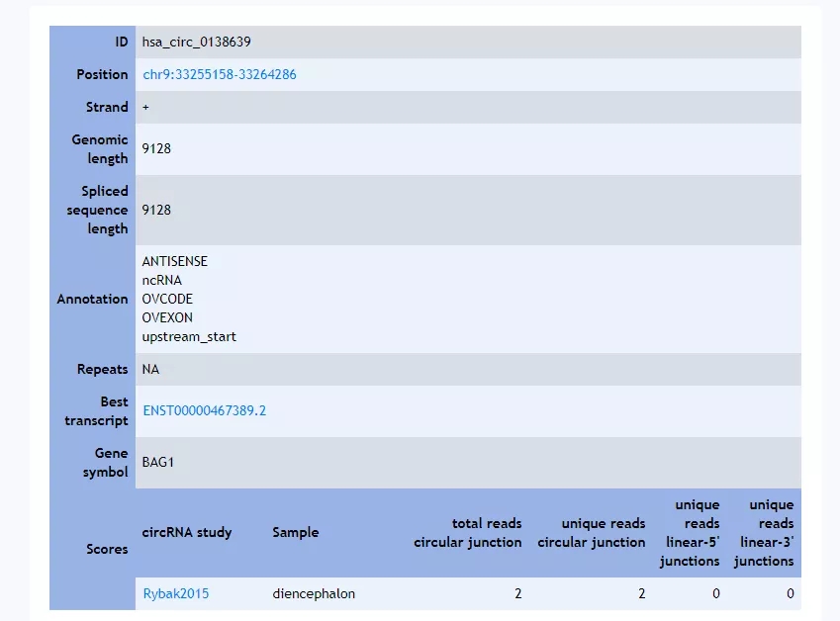
Task: Select the BAG1 gene symbol value
Action: pos(158,462)
